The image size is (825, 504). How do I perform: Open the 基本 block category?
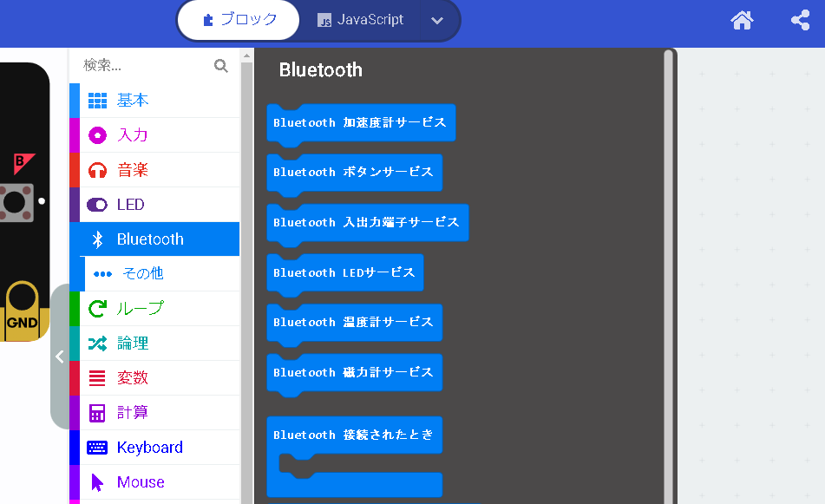[x=154, y=101]
